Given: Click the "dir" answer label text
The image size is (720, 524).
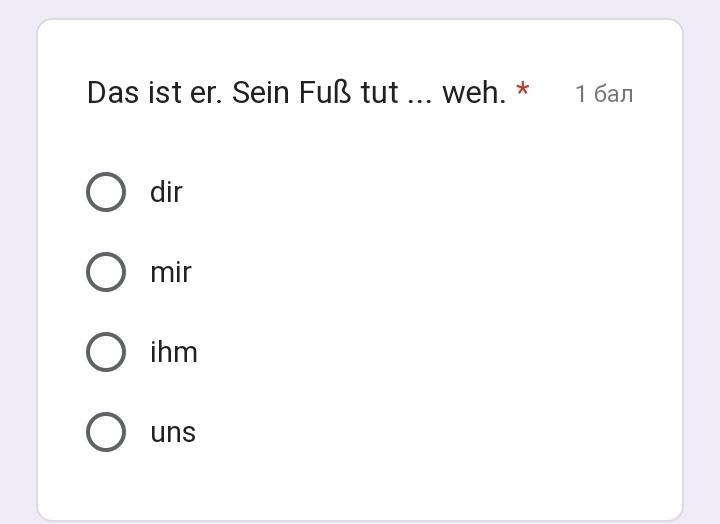Looking at the screenshot, I should pos(166,192).
